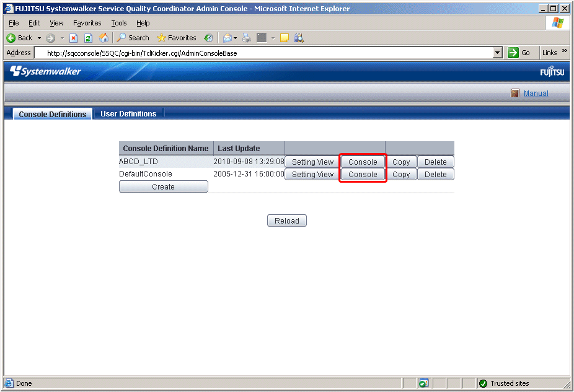Open Console for DefaultConsole
This screenshot has width=574, height=392.
click(363, 175)
